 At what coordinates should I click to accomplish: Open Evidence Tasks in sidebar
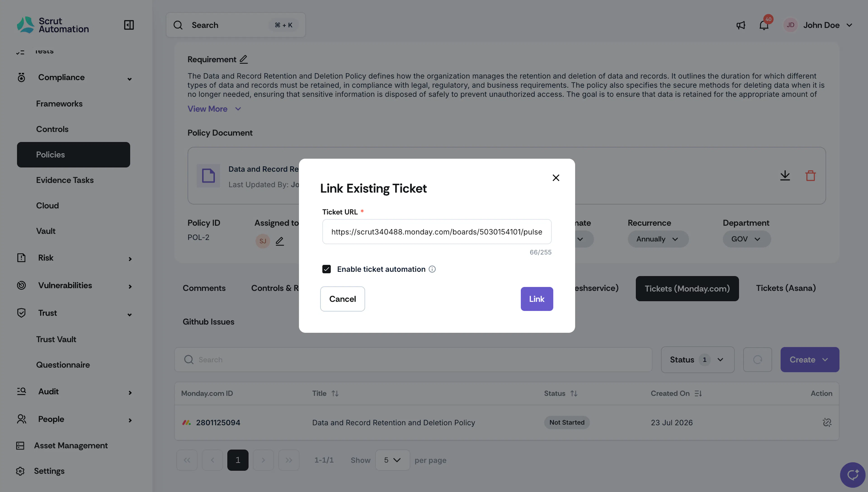click(x=65, y=180)
